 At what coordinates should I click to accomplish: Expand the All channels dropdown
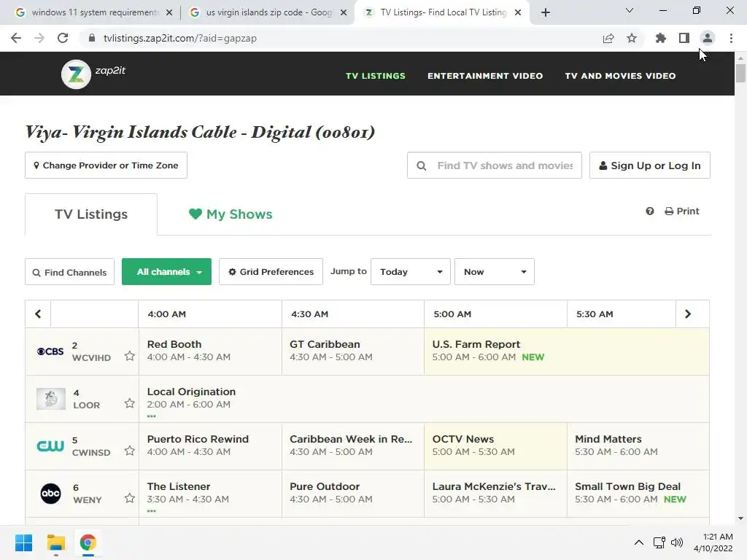click(167, 272)
